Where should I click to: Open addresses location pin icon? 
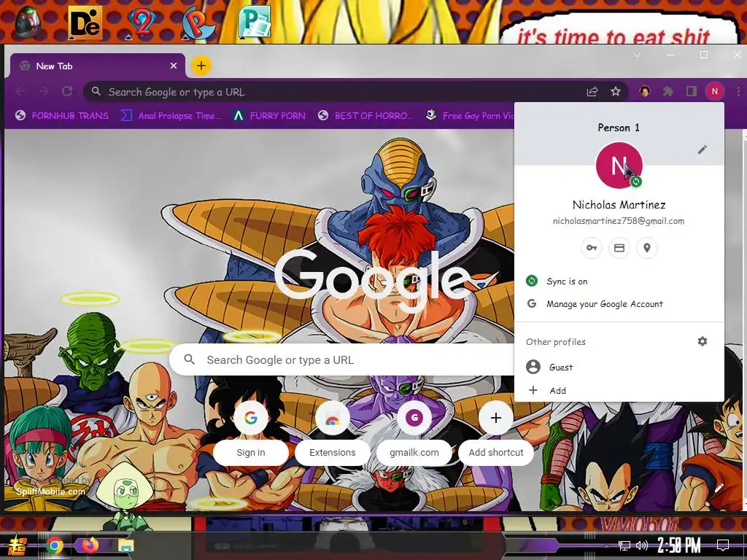tap(646, 248)
